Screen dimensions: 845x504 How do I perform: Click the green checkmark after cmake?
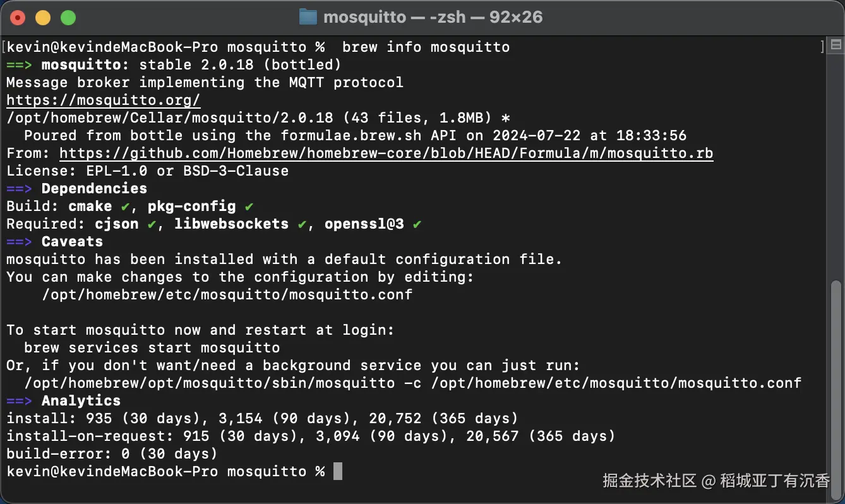pyautogui.click(x=124, y=207)
